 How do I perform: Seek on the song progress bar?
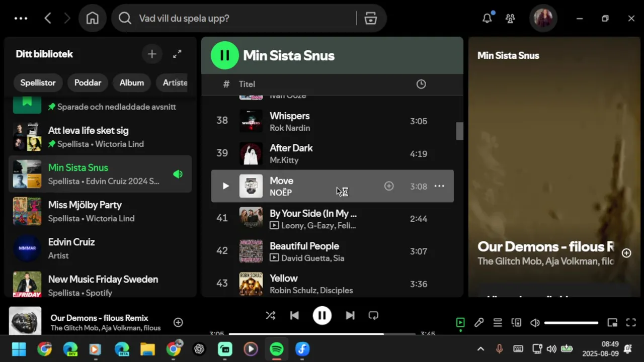click(322, 334)
